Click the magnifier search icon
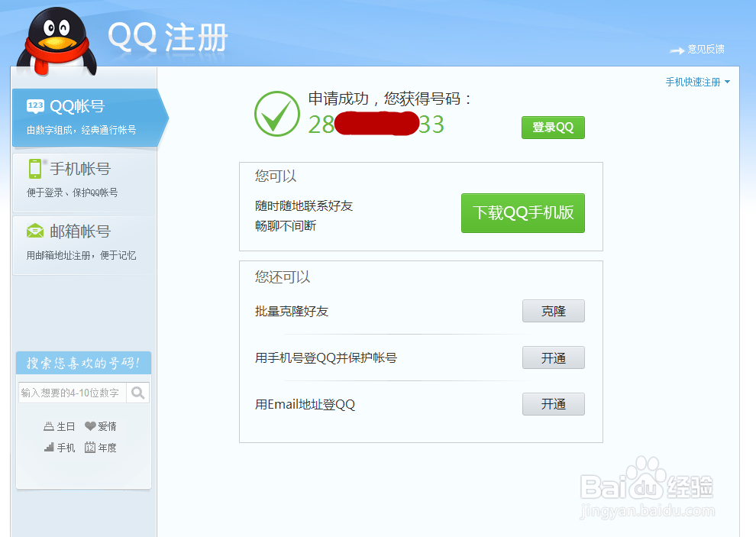 pyautogui.click(x=138, y=393)
